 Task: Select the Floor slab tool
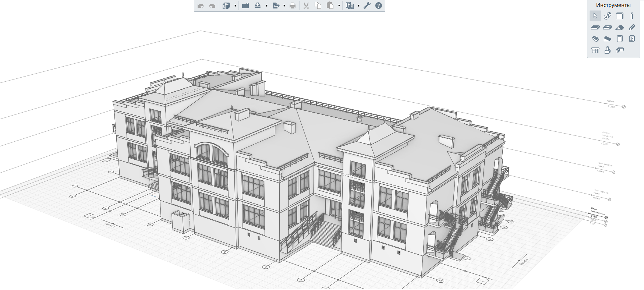pos(595,27)
